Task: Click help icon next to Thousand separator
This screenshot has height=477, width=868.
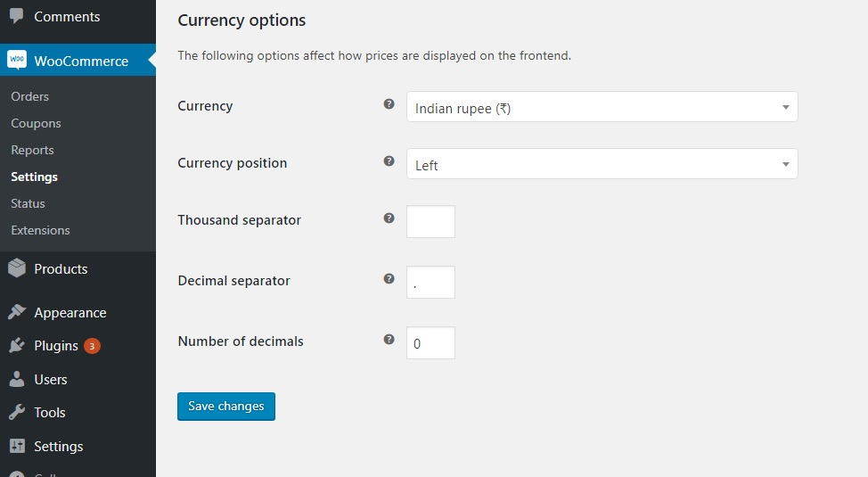Action: pos(389,218)
